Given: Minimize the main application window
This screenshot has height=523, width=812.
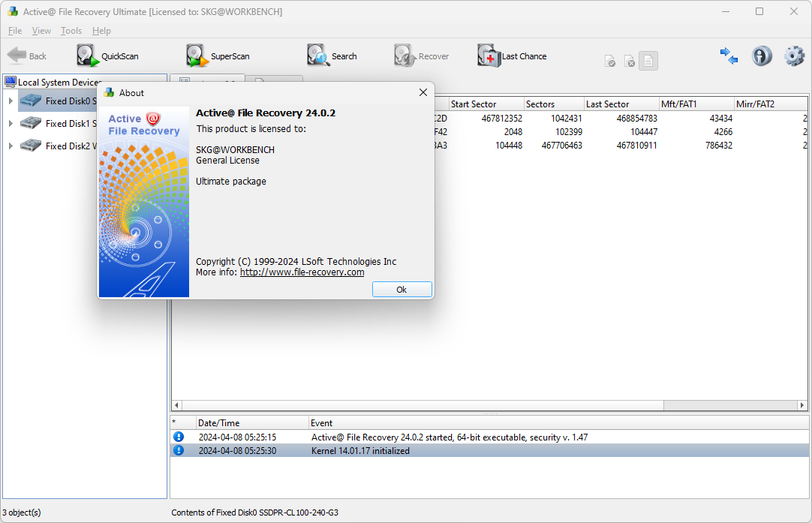Looking at the screenshot, I should click(726, 11).
